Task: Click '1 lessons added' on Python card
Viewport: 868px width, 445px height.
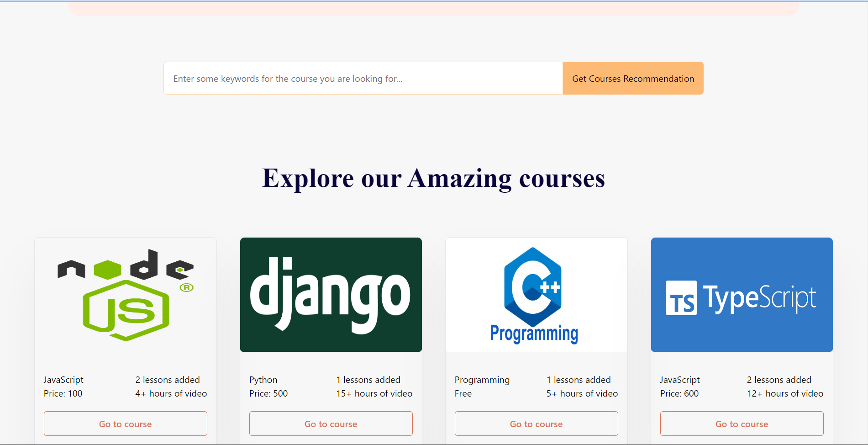Action: [368, 380]
